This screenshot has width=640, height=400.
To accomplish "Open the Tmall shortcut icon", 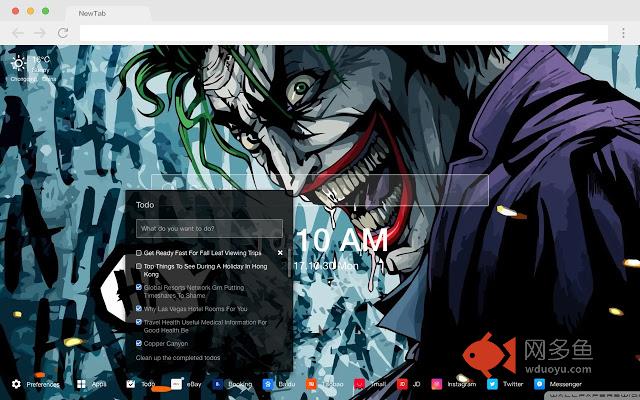I will point(359,384).
